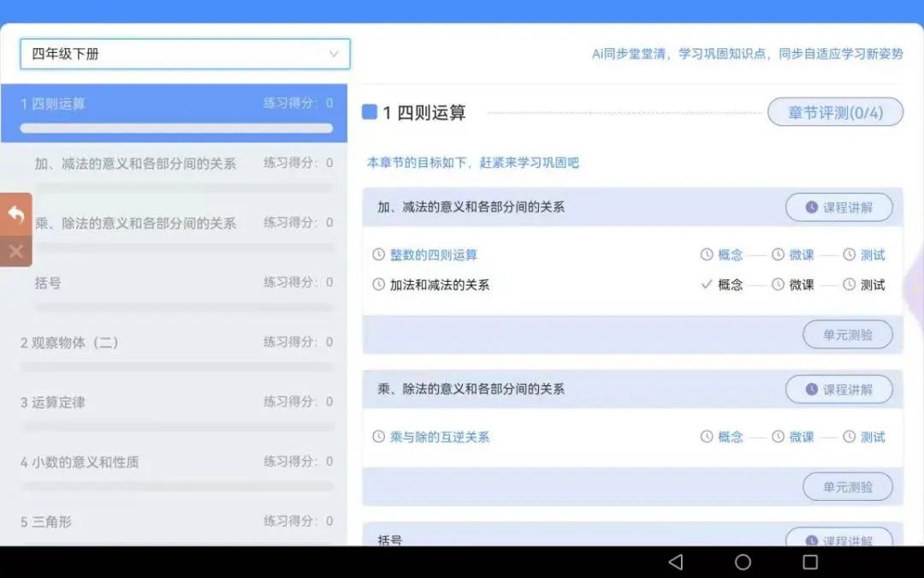This screenshot has width=924, height=578.
Task: Click 测试 in the 整数的四则运算 row
Action: pyautogui.click(x=873, y=255)
